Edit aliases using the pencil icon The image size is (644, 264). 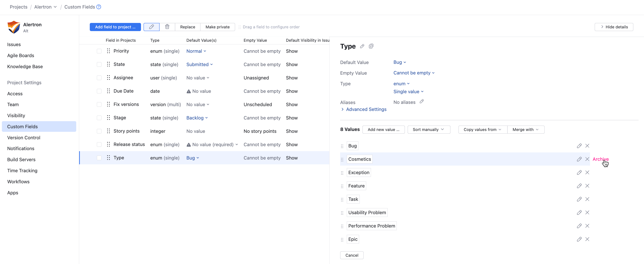pos(422,101)
